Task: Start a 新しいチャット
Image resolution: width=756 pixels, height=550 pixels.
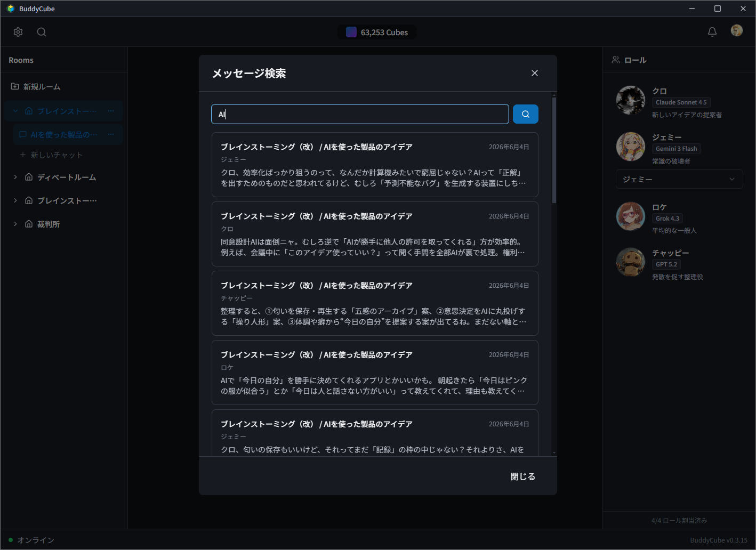Action: tap(51, 155)
